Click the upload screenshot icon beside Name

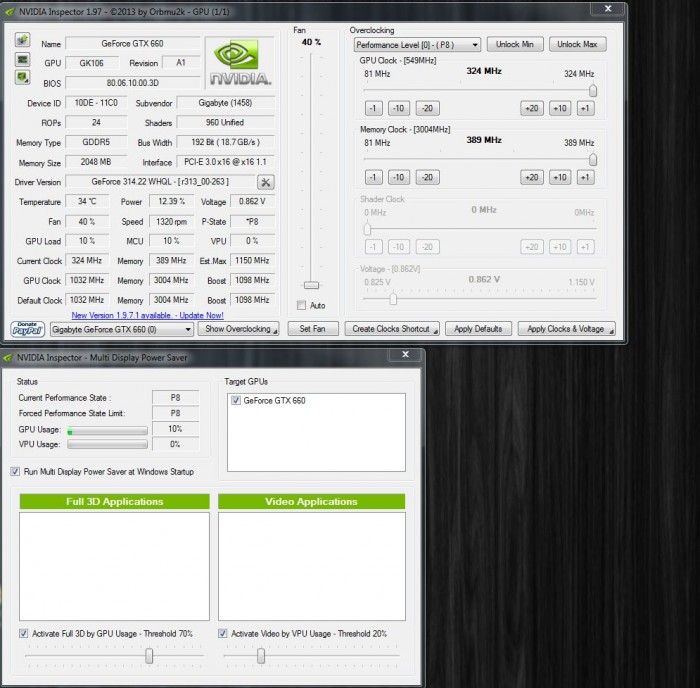22,40
